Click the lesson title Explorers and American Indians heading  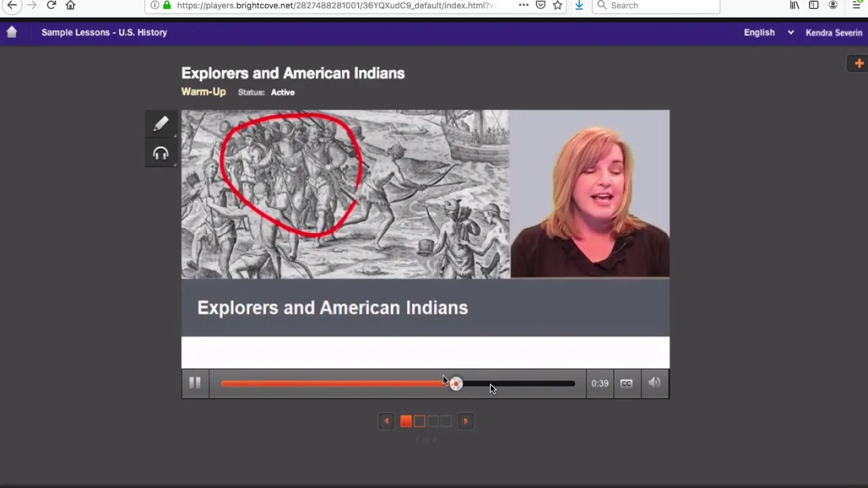pyautogui.click(x=293, y=73)
